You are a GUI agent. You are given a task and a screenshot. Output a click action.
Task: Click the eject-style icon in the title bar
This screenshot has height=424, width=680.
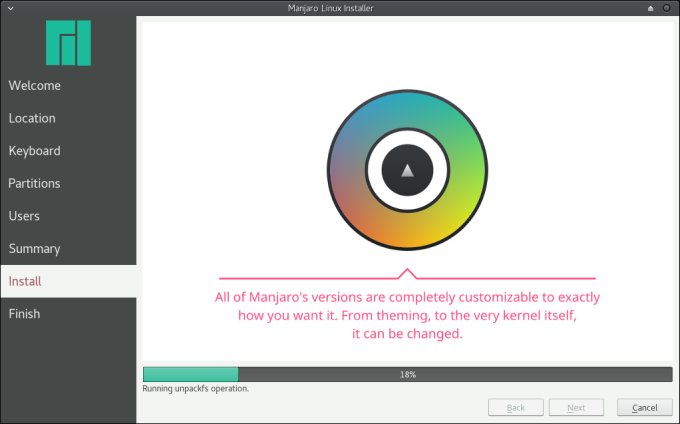click(x=650, y=8)
